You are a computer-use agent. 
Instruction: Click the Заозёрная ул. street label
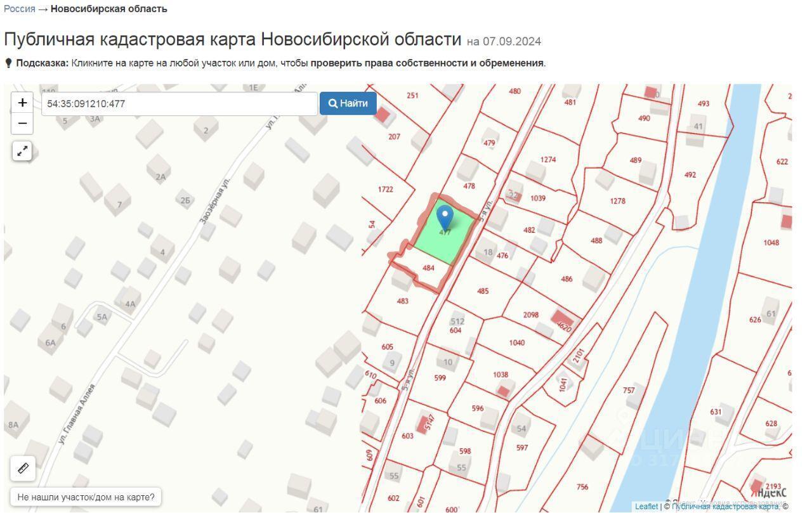[x=216, y=201]
